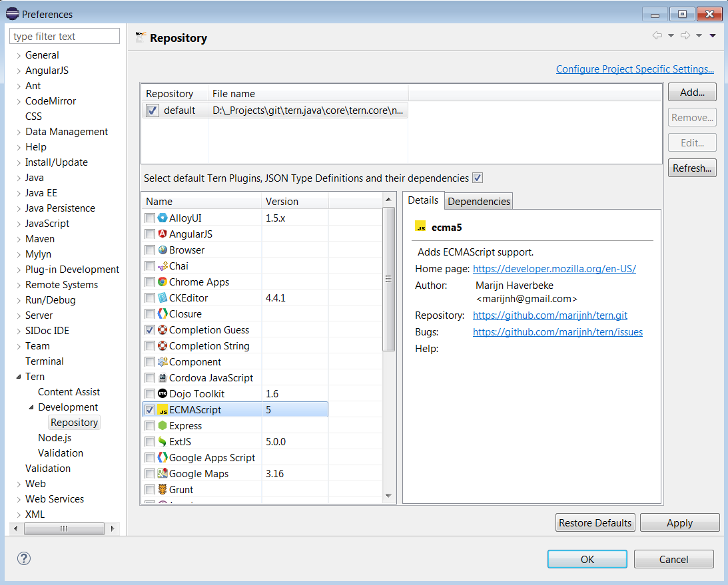Open the preferences view menu dropdown arrow
The height and width of the screenshot is (585, 728).
[713, 36]
